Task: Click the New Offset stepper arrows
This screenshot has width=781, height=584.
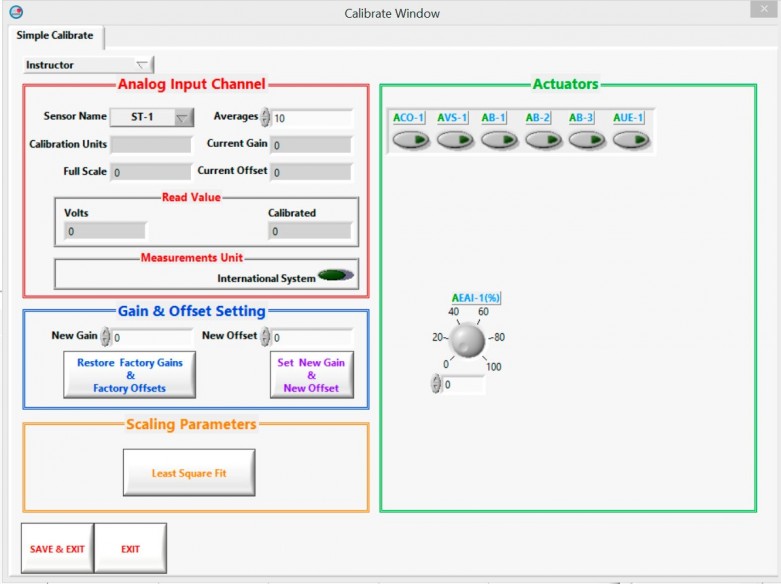Action: pos(265,337)
